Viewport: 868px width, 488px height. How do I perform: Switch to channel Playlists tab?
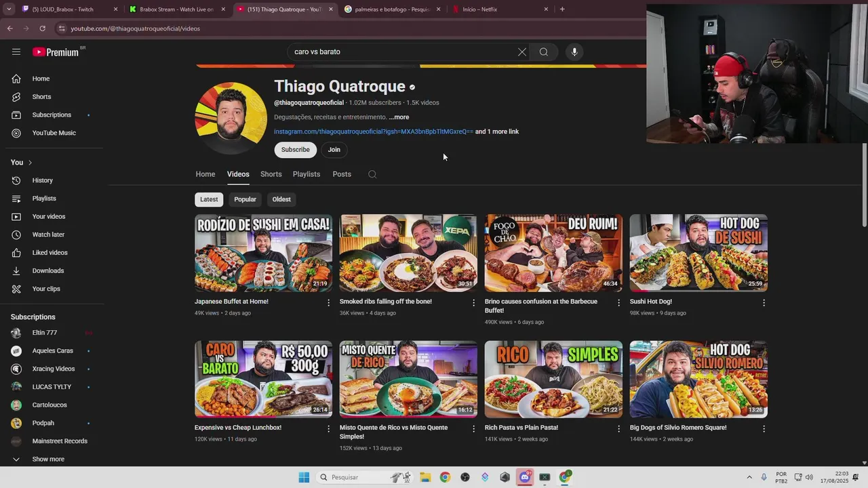(x=307, y=174)
